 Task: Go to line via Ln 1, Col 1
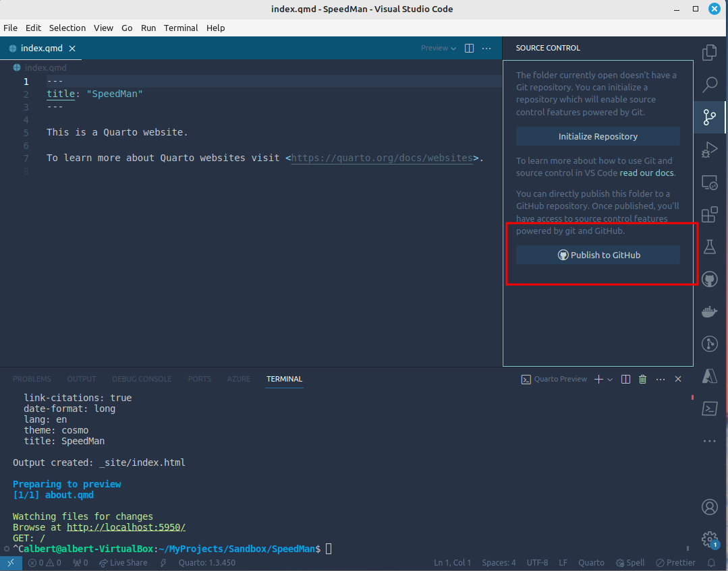point(452,563)
